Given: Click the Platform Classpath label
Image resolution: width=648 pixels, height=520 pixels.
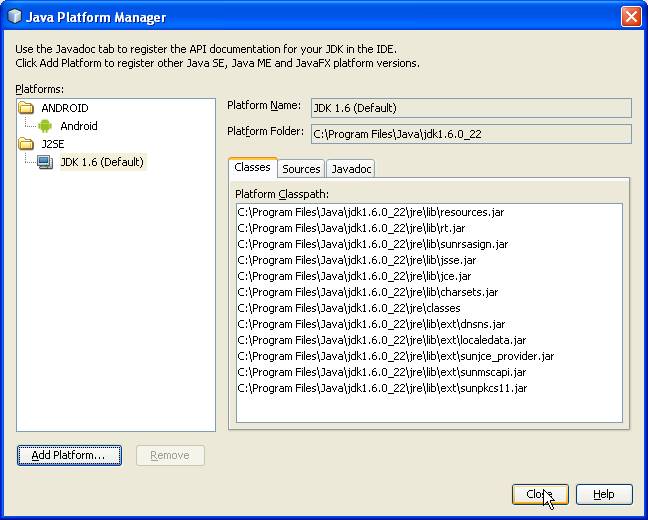Looking at the screenshot, I should (x=282, y=194).
